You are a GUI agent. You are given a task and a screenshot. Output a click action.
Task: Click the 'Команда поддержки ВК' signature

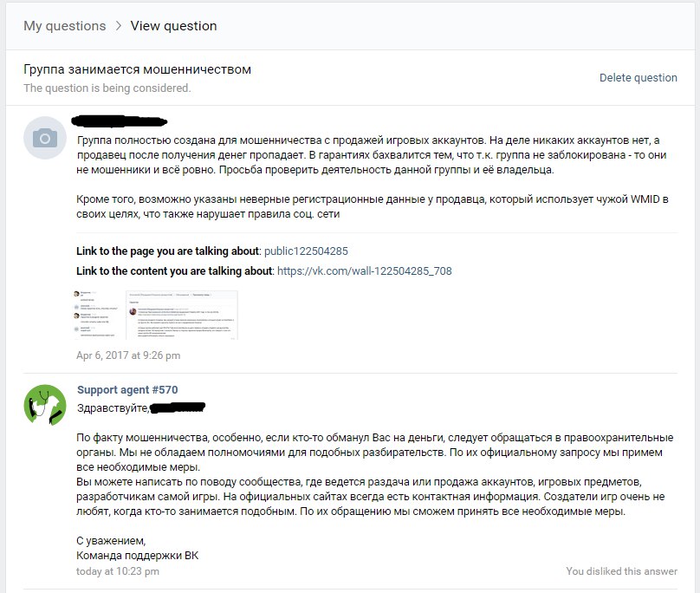pos(138,556)
